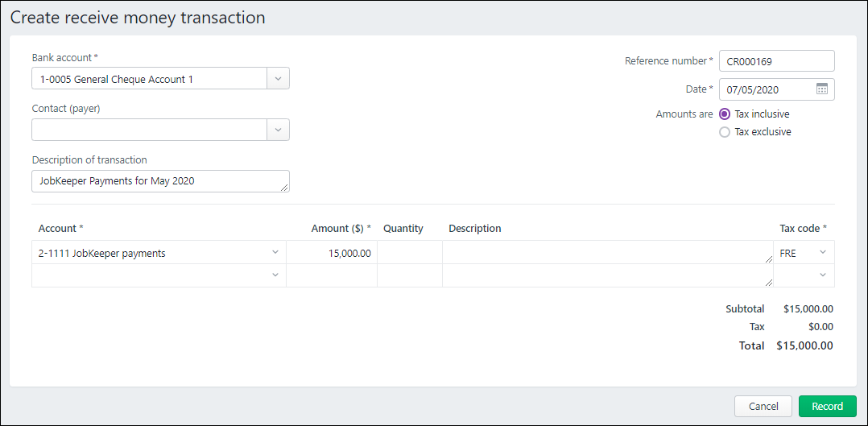Screen dimensions: 868x426
Task: Click the Record button
Action: pos(827,406)
